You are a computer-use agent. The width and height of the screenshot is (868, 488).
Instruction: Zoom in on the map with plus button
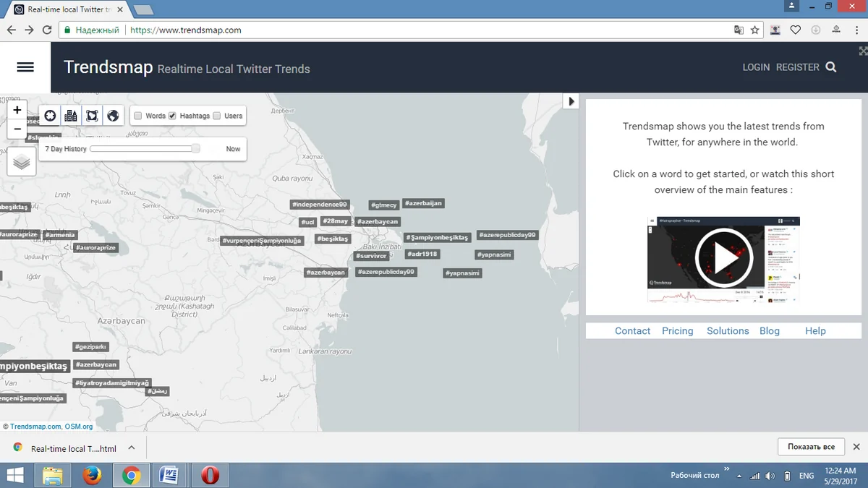tap(17, 111)
